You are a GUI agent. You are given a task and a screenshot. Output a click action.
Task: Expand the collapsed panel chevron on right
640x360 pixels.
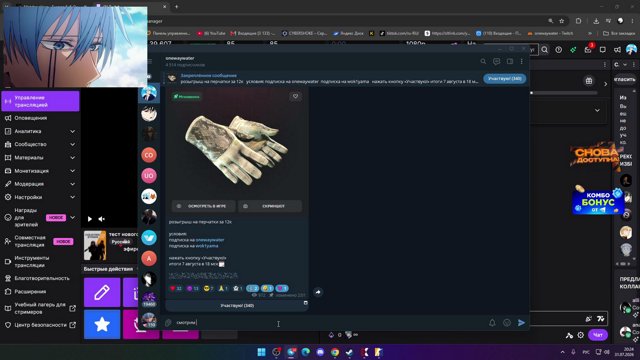point(597,111)
